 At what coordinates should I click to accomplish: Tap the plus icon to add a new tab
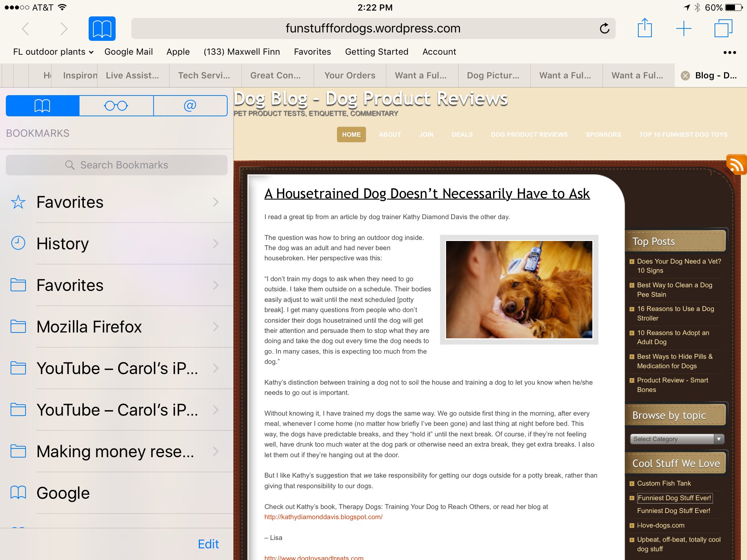[x=684, y=28]
